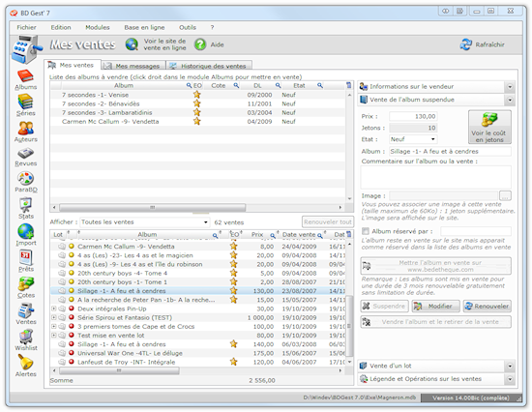
Task: Expand the 'Deux intégrales Pin-Up' lot row
Action: (x=53, y=309)
